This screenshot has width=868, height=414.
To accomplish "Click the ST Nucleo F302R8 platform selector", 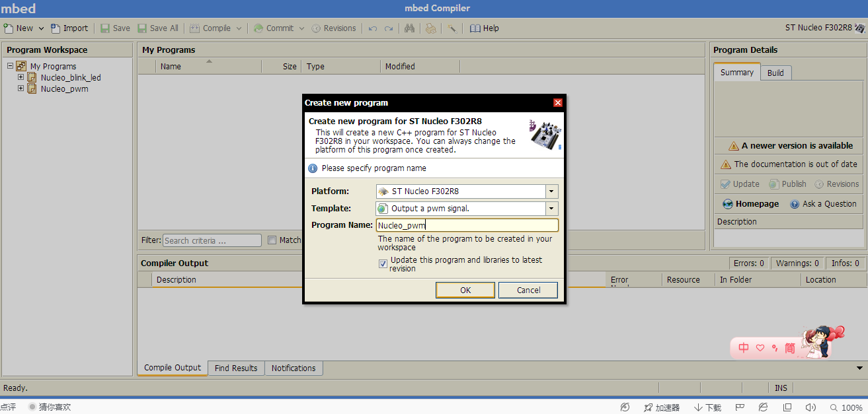I will (825, 28).
